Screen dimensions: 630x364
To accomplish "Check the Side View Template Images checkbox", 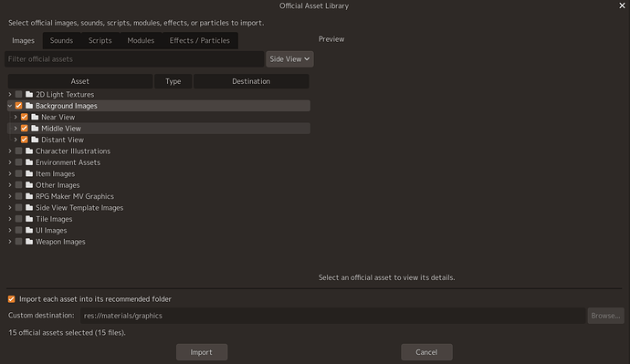I will coord(18,207).
